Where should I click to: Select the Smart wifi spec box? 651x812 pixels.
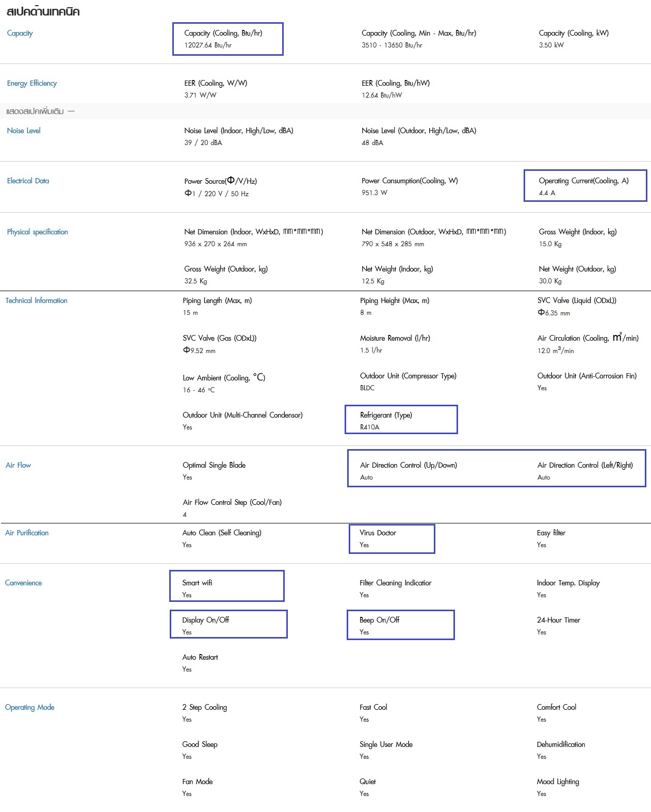point(227,586)
